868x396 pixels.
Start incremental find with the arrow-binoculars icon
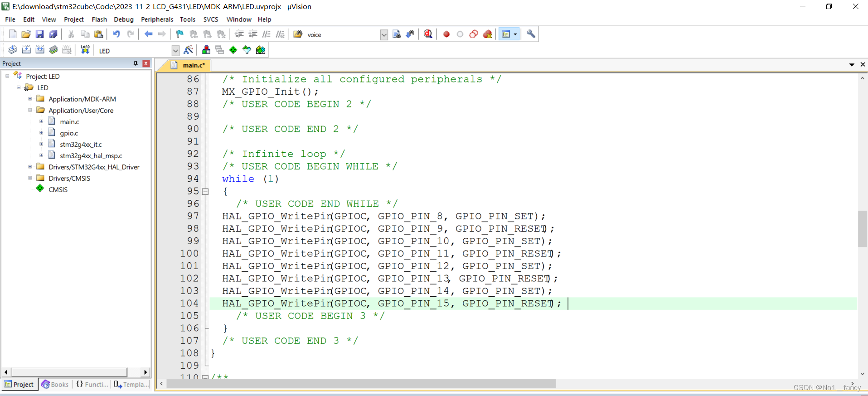(410, 34)
